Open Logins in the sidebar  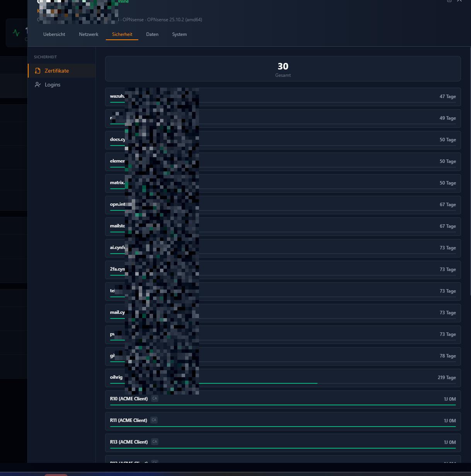click(x=62, y=85)
